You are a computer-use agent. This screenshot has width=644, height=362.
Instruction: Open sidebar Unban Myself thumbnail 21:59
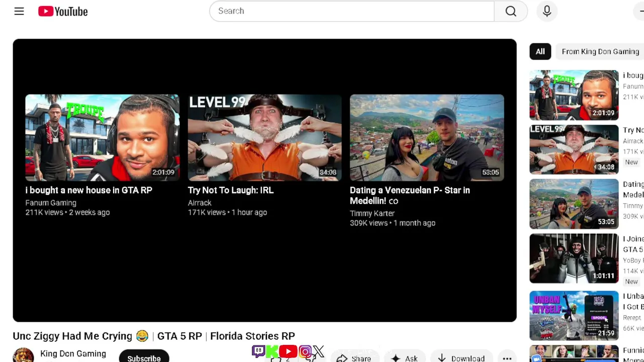pyautogui.click(x=574, y=316)
